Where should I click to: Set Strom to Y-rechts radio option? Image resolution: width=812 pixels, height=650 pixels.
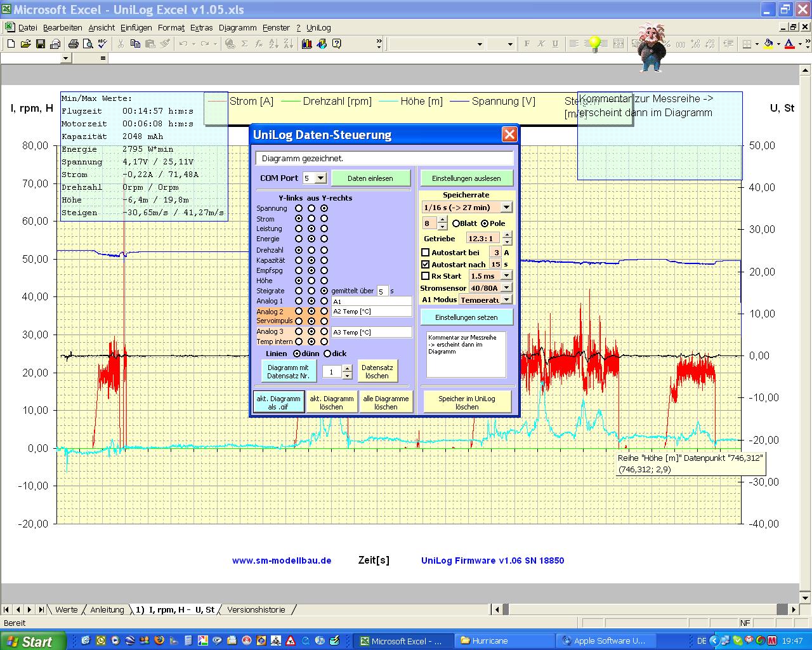[324, 218]
